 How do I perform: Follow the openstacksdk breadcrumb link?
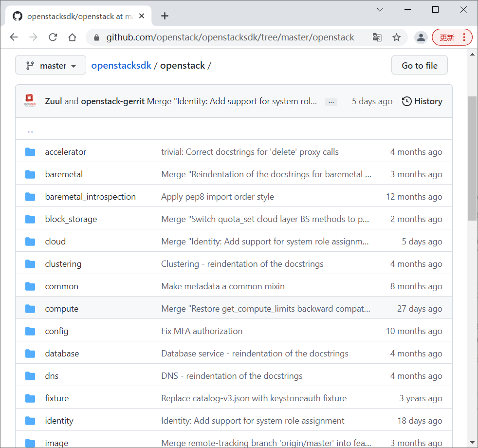[121, 66]
